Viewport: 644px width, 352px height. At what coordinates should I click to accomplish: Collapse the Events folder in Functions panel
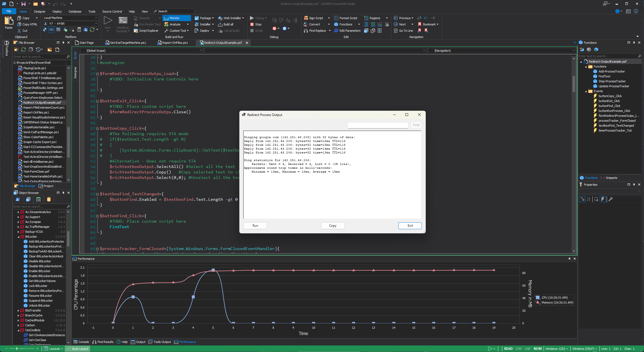point(586,91)
